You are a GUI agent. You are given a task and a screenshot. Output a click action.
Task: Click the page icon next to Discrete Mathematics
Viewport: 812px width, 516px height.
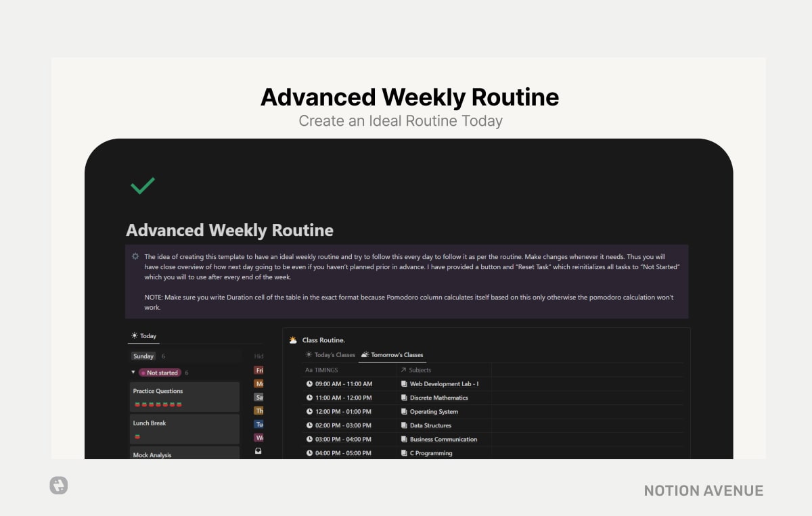pyautogui.click(x=404, y=398)
